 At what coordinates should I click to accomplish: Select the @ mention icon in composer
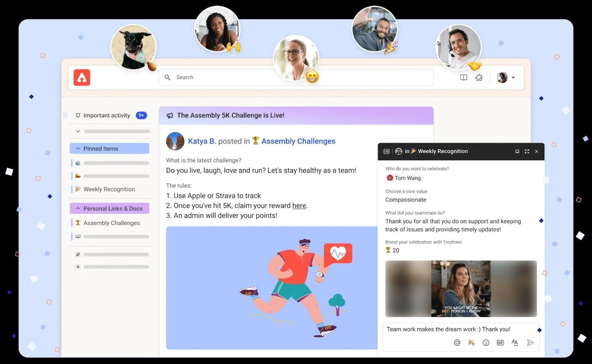[x=457, y=342]
